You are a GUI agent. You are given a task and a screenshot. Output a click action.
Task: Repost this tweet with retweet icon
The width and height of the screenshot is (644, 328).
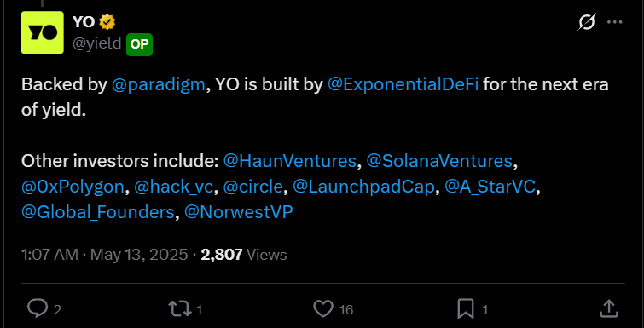pyautogui.click(x=180, y=308)
